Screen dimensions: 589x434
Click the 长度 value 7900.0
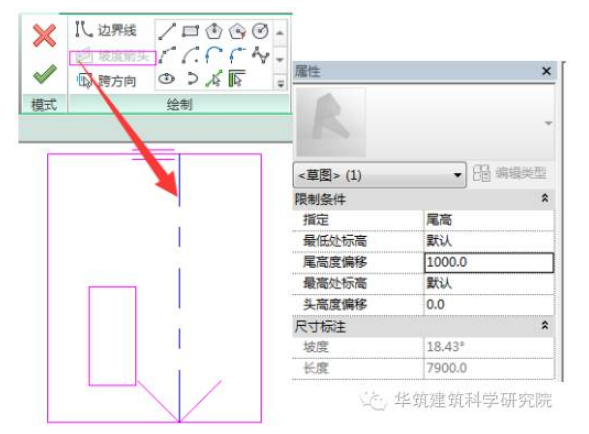489,368
